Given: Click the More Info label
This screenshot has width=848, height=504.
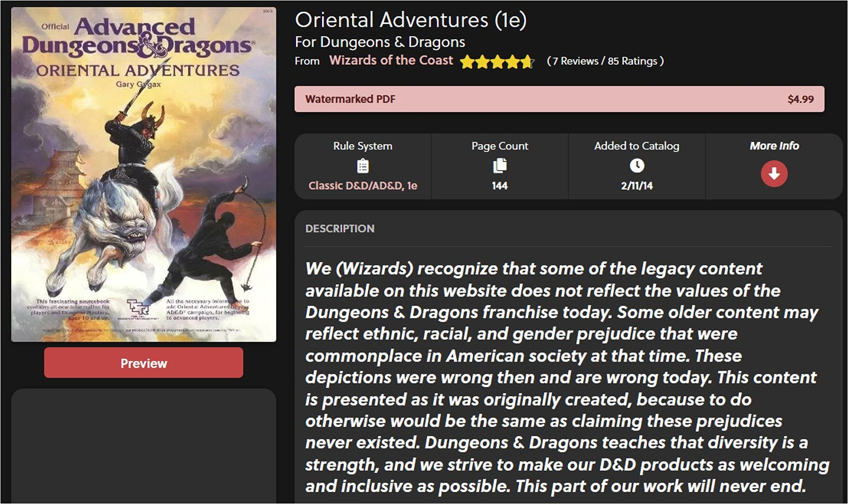Looking at the screenshot, I should pos(774,146).
